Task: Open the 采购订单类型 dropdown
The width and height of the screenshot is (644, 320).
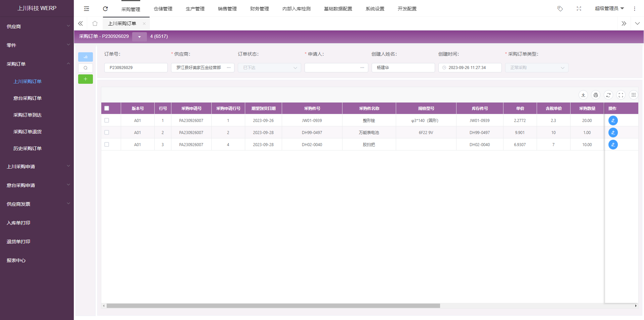Action: [x=537, y=68]
